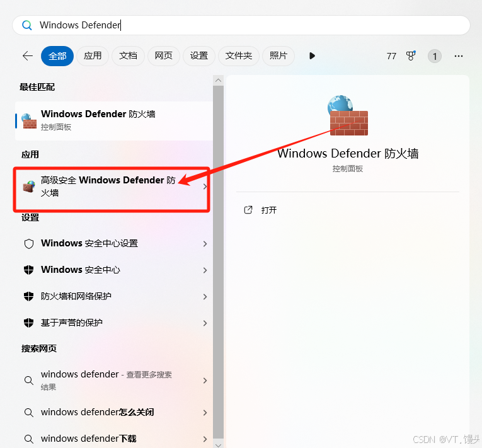Click the results list scroll down arrow
The height and width of the screenshot is (448, 482).
click(x=218, y=445)
